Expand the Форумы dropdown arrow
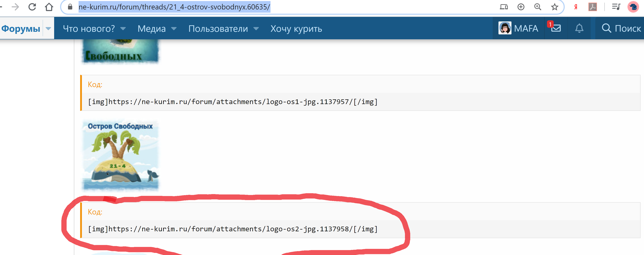644x255 pixels. click(x=48, y=29)
